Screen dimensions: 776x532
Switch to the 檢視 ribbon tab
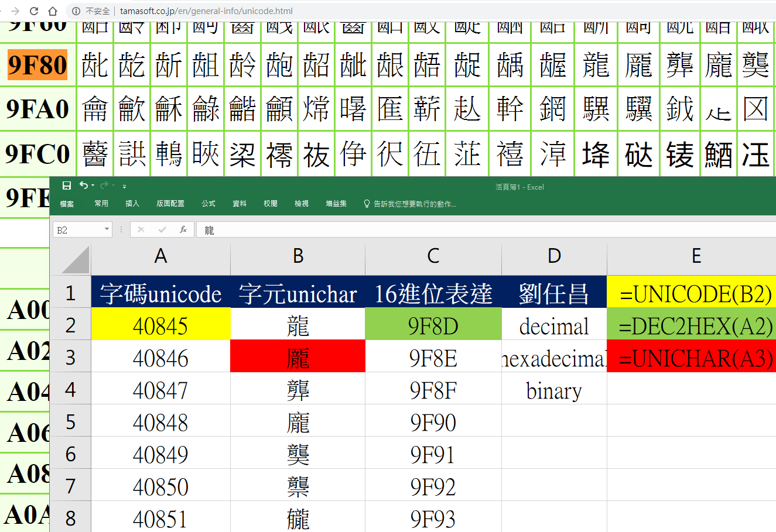tap(302, 204)
